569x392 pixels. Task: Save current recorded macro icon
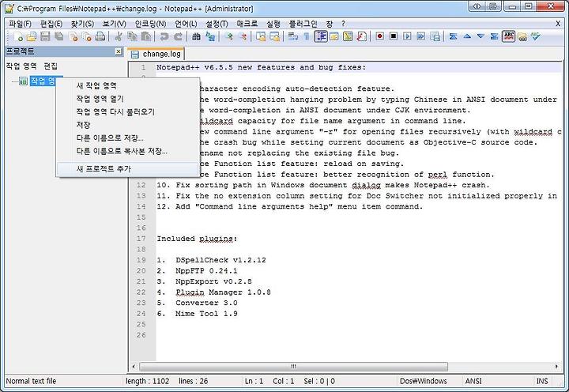tap(435, 36)
